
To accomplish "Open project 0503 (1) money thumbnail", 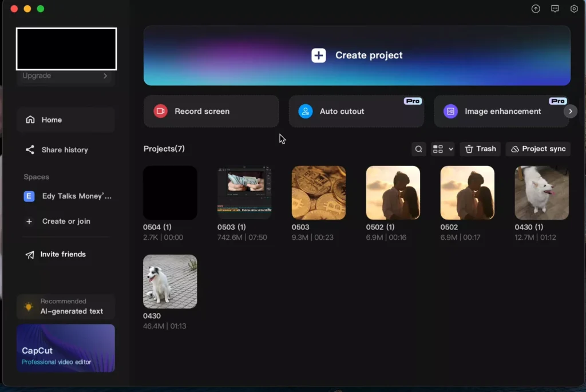I will tap(244, 193).
